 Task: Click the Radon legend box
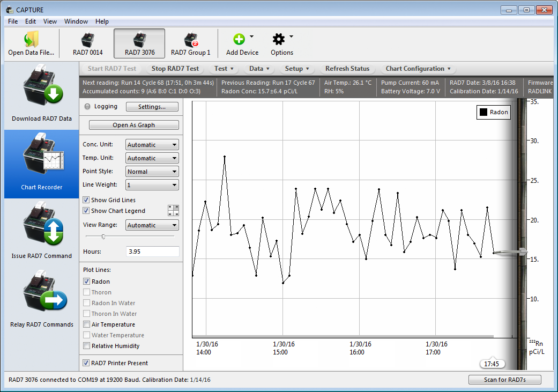[494, 112]
